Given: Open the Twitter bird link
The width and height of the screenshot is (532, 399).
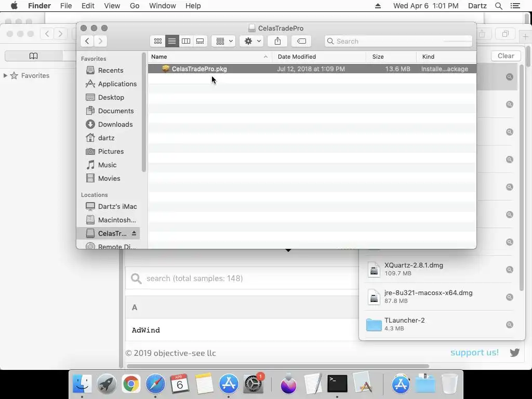Looking at the screenshot, I should (514, 353).
